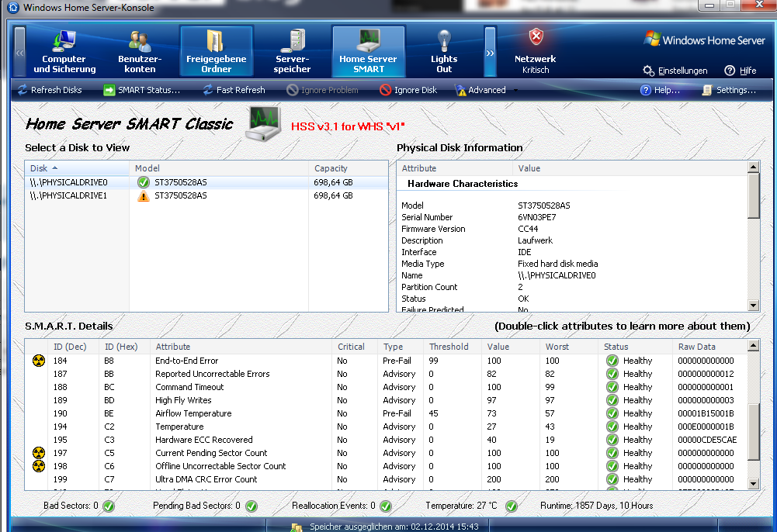Image resolution: width=777 pixels, height=532 pixels.
Task: Click the Ignore Disk button
Action: click(409, 90)
